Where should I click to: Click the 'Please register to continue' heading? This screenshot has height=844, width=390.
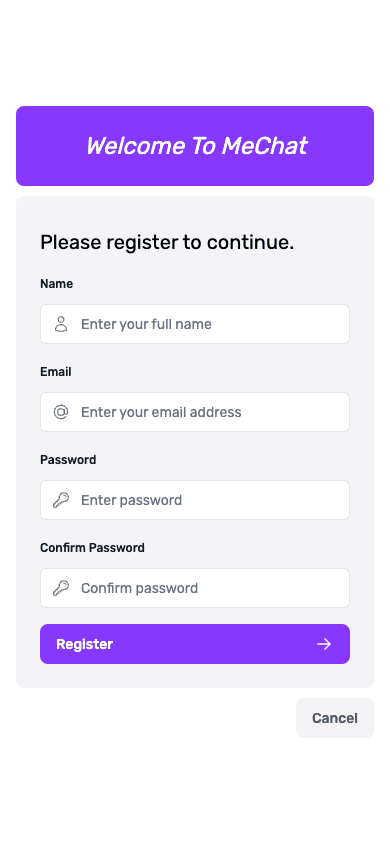[167, 243]
